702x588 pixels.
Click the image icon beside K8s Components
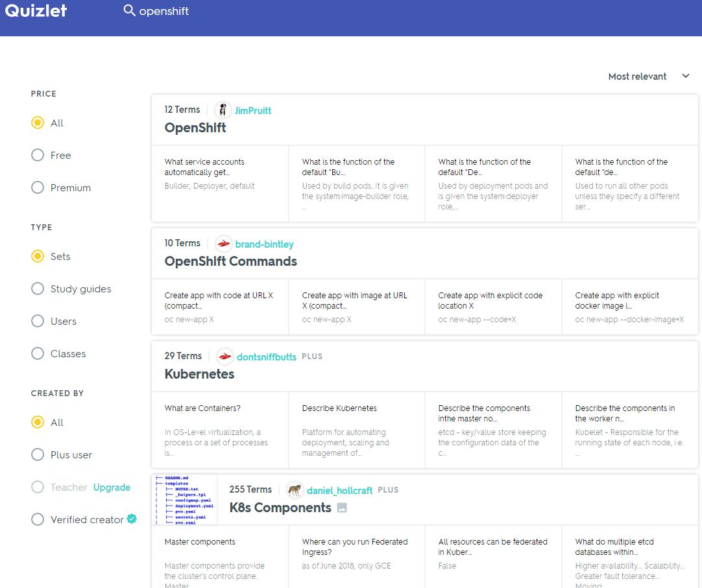click(342, 508)
